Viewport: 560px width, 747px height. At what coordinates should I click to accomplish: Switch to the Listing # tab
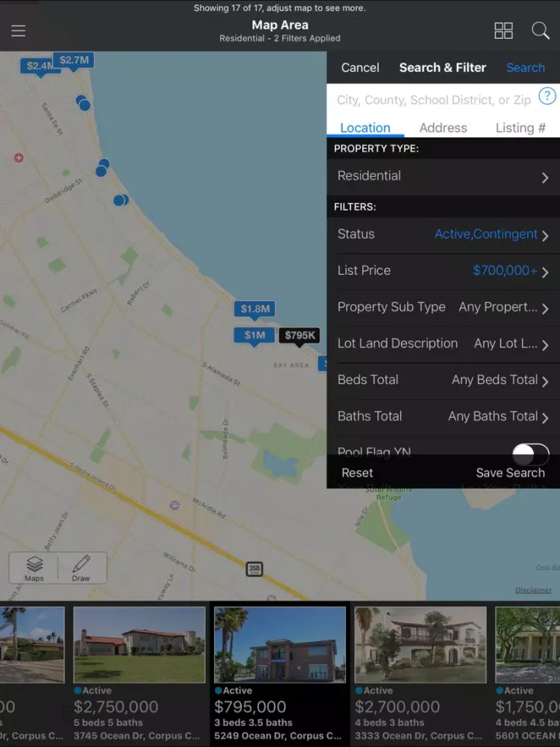coord(520,128)
